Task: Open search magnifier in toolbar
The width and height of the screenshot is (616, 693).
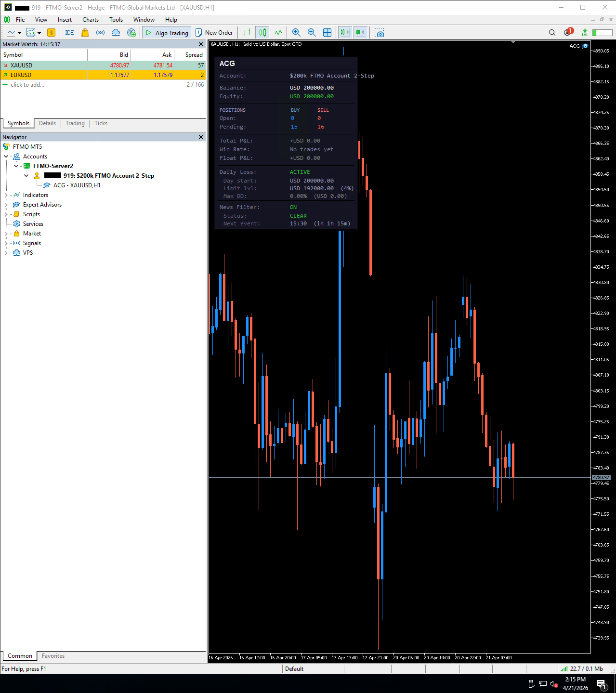Action: 552,33
